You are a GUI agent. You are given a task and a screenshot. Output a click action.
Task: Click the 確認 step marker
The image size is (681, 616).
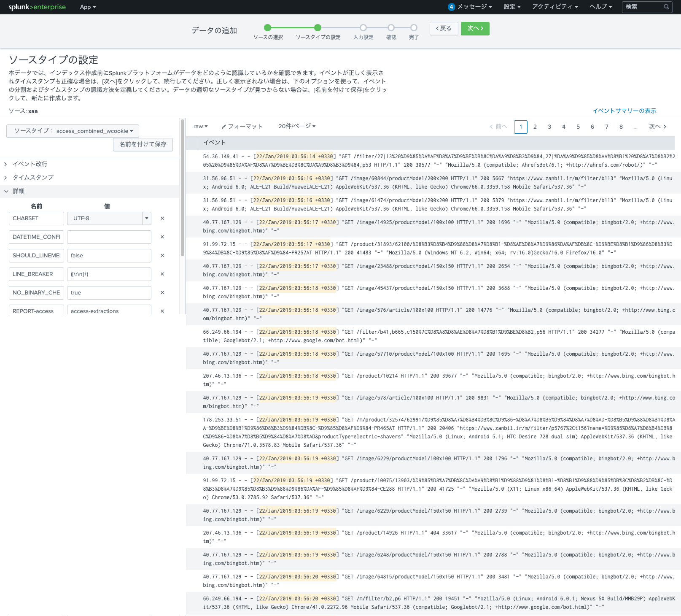[x=391, y=28]
